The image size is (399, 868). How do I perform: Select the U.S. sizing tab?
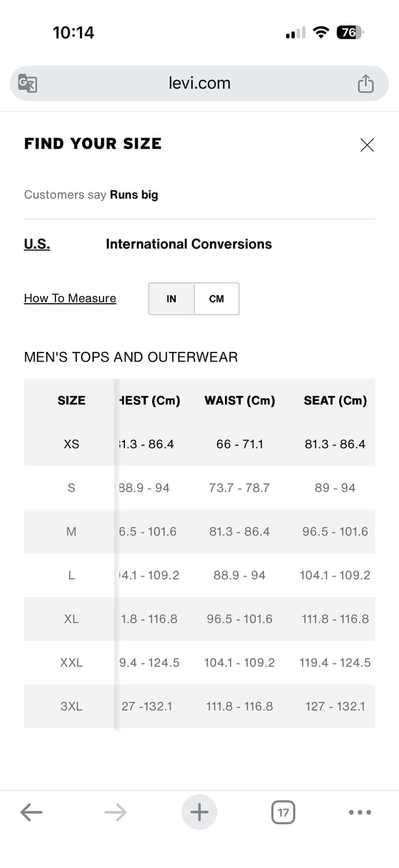point(37,244)
